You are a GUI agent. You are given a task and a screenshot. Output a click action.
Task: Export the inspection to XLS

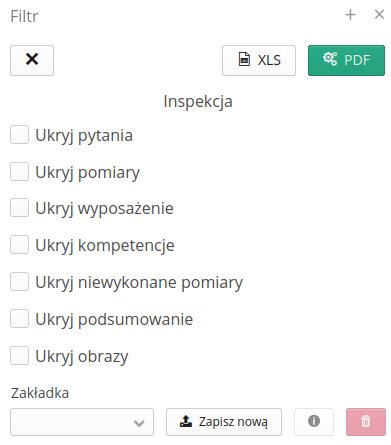[x=259, y=60]
